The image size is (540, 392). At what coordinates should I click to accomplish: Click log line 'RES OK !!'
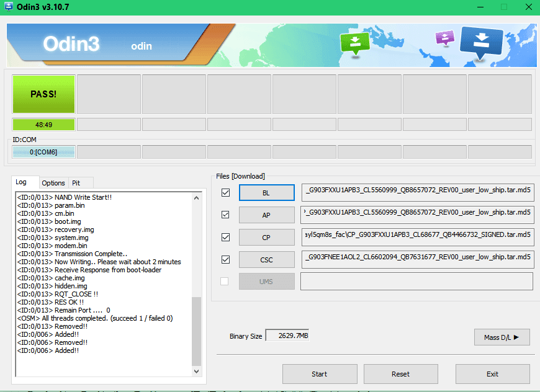51,302
